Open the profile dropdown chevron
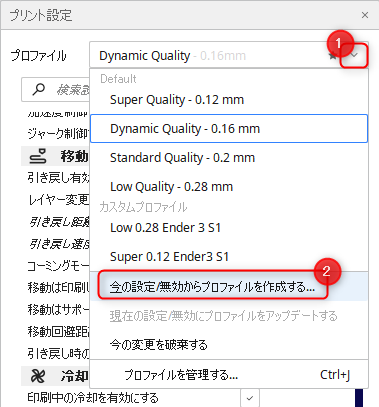 (x=354, y=55)
